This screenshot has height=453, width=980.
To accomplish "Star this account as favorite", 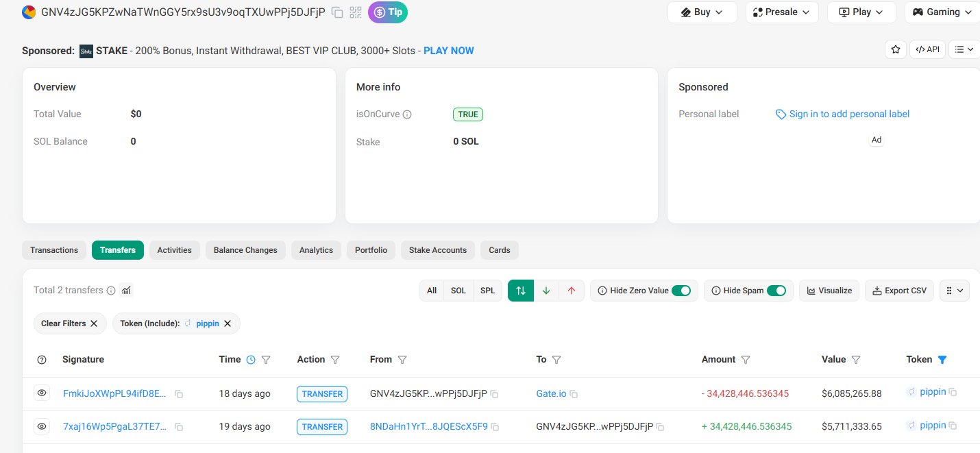I will pyautogui.click(x=894, y=49).
